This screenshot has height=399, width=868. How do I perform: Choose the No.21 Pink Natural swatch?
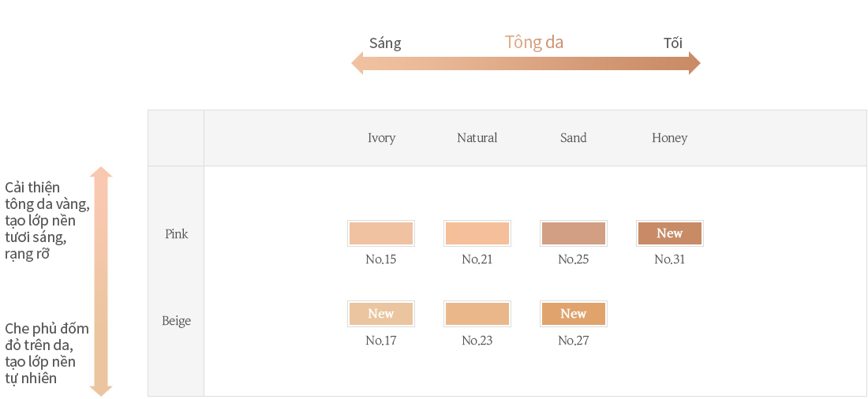(x=477, y=233)
